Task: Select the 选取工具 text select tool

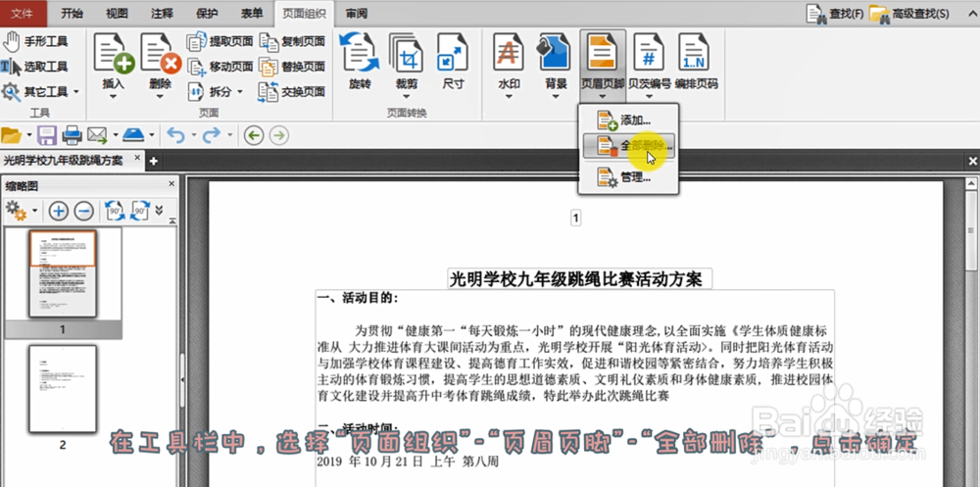Action: 35,67
